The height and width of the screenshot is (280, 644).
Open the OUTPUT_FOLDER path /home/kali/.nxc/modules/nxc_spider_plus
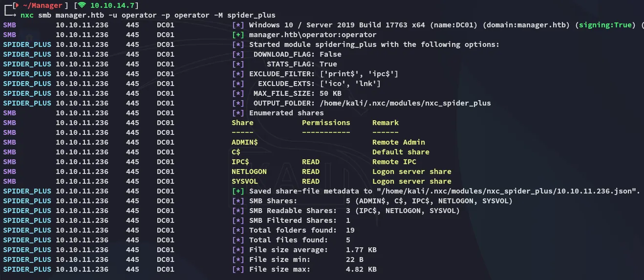[405, 103]
